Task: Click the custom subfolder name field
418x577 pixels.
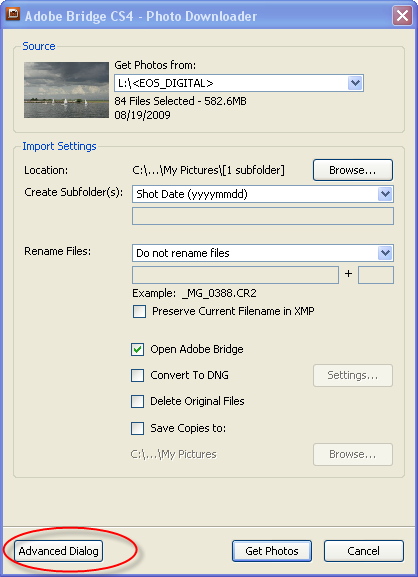Action: coord(263,216)
